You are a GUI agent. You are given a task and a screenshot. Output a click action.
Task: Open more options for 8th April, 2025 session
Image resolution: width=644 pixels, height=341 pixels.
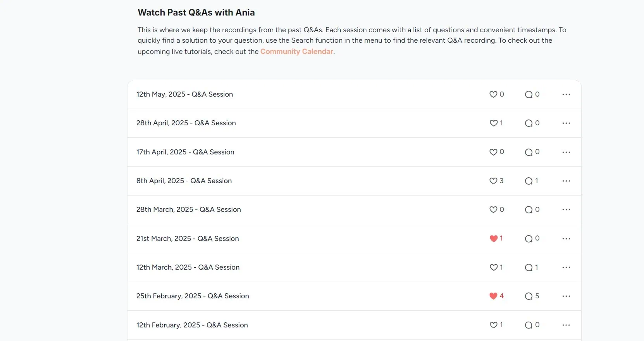[566, 181]
